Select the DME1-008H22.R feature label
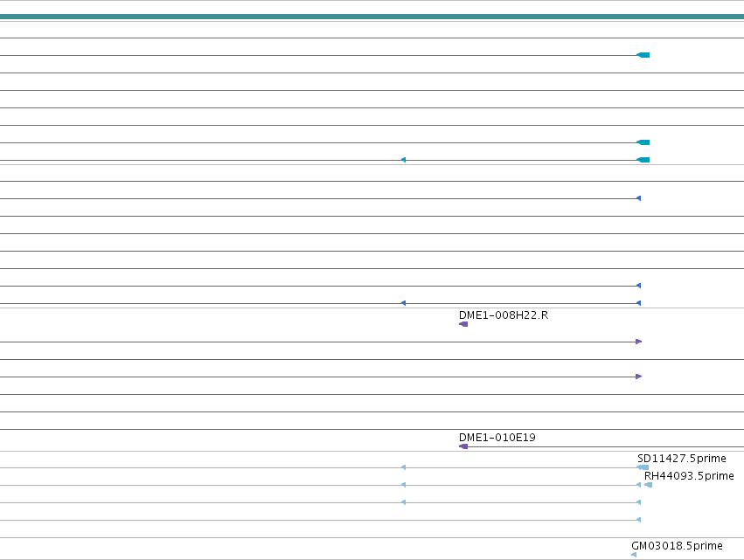 [503, 315]
